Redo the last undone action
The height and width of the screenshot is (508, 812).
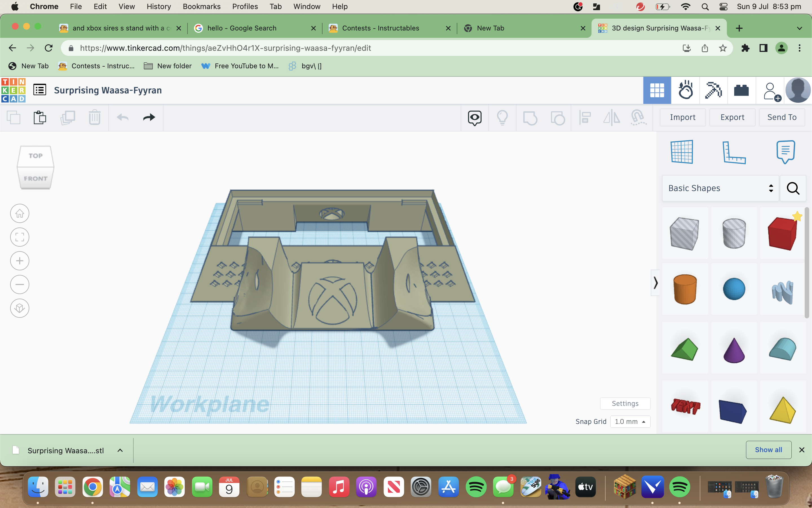point(149,117)
